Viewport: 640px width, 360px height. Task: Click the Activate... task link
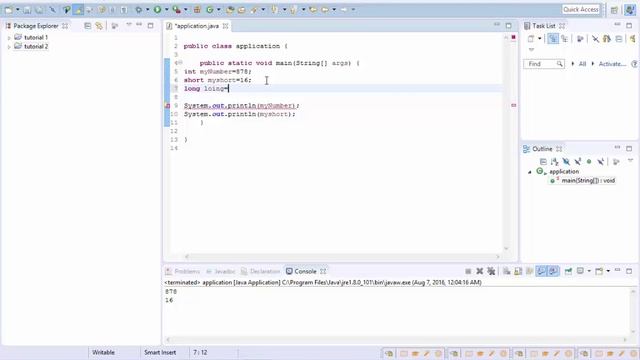612,64
